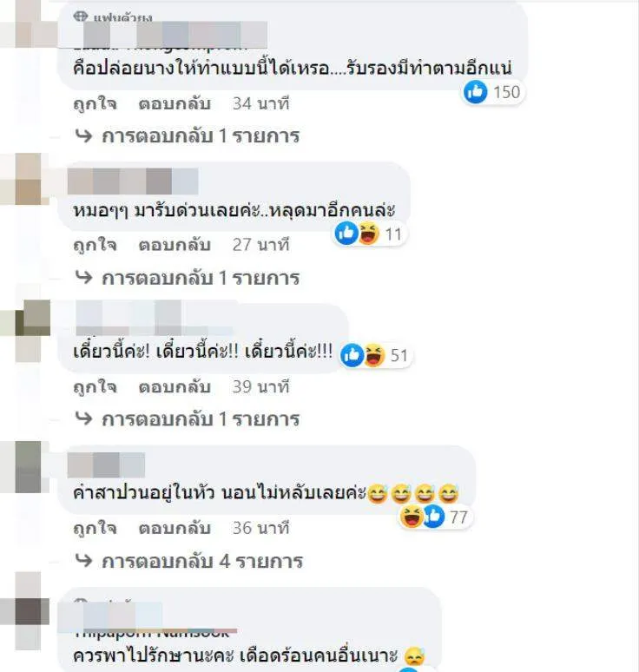Viewport: 639px width, 672px height.
Task: Click the thumbs-up reaction beside count 51
Action: point(352,355)
